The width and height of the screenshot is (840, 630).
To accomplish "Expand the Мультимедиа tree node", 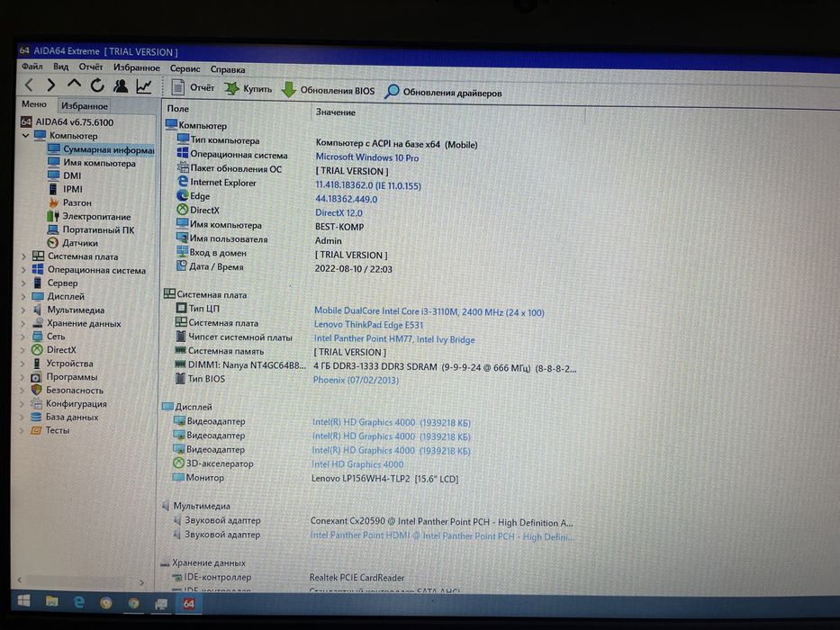I will [x=23, y=310].
